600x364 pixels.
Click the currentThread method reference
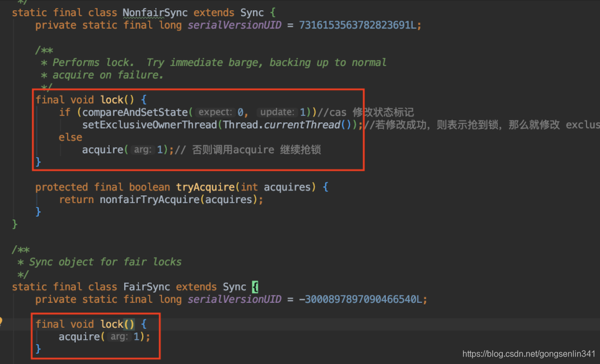point(302,125)
